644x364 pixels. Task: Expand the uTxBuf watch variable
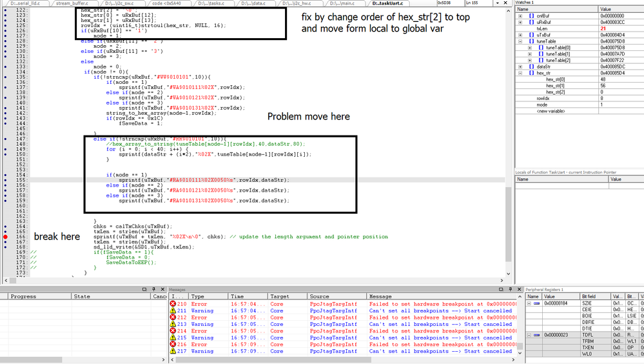[520, 35]
